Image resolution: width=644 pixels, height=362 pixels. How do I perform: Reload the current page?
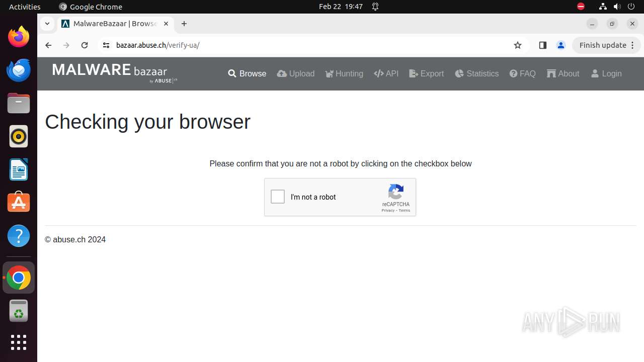pyautogui.click(x=85, y=45)
